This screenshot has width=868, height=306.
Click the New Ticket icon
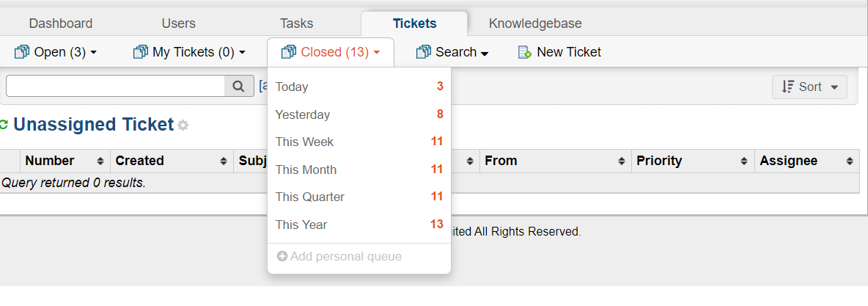[x=524, y=52]
